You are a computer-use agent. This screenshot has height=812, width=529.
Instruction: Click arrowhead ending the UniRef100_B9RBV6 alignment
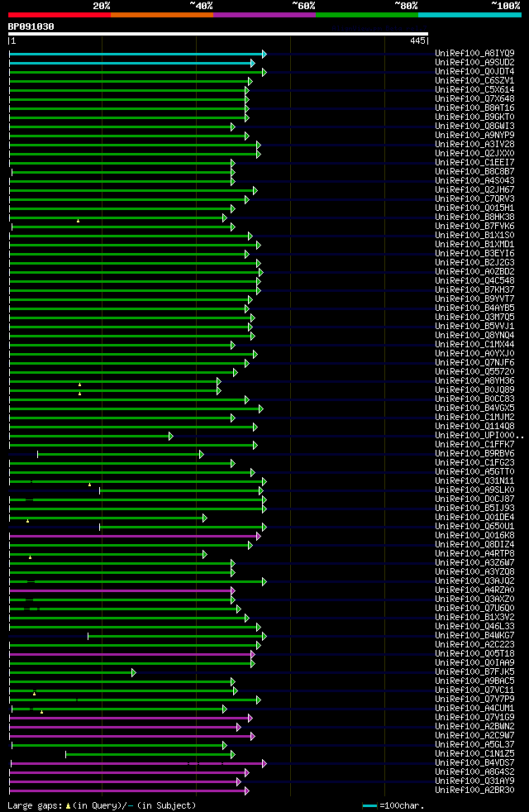click(x=202, y=455)
